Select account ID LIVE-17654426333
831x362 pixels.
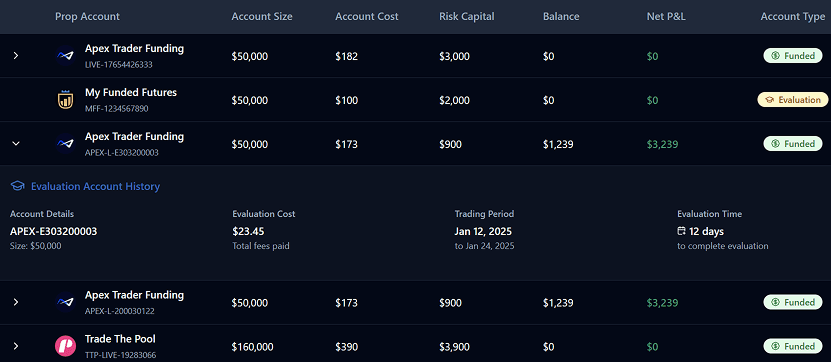pos(119,65)
